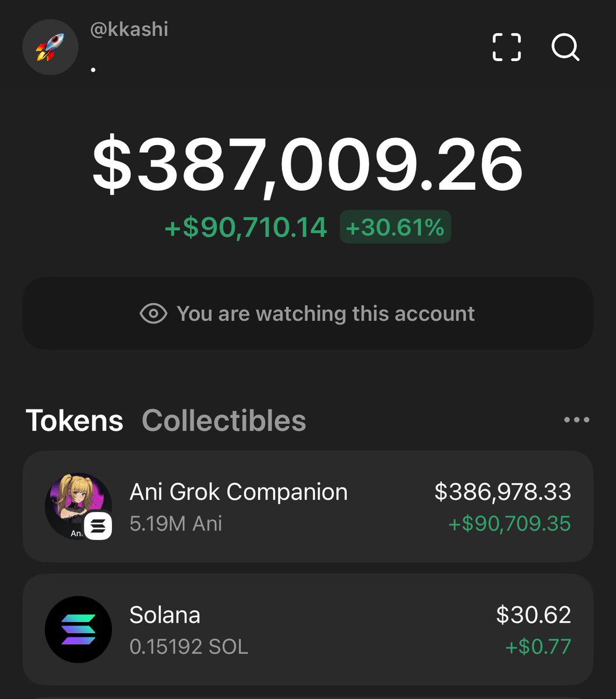Click Solana network badge on Ani token
The height and width of the screenshot is (699, 616).
[x=98, y=527]
